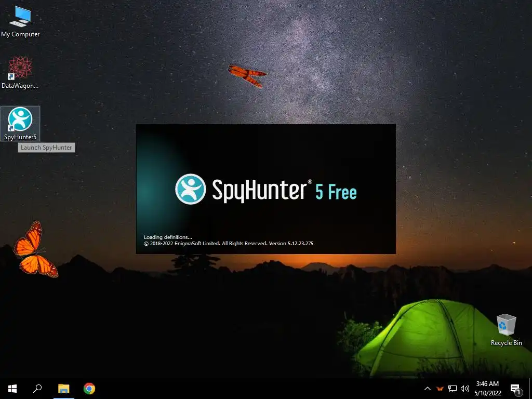This screenshot has height=399, width=532.
Task: Open taskbar search magnifier
Action: pyautogui.click(x=37, y=389)
